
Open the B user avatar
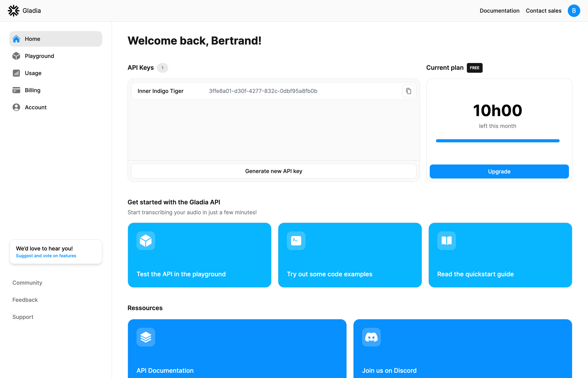(x=574, y=11)
